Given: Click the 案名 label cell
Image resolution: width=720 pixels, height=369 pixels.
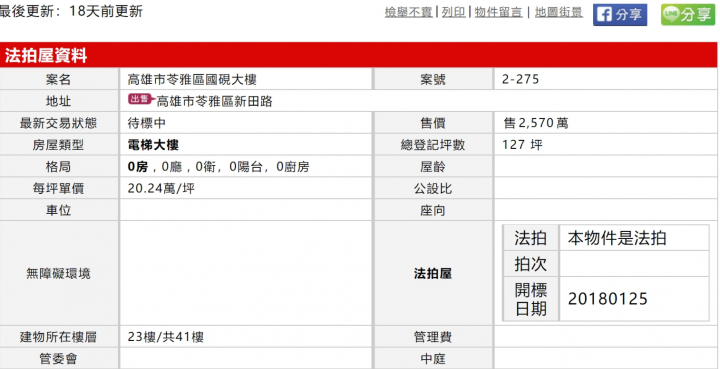Looking at the screenshot, I should pyautogui.click(x=59, y=79).
